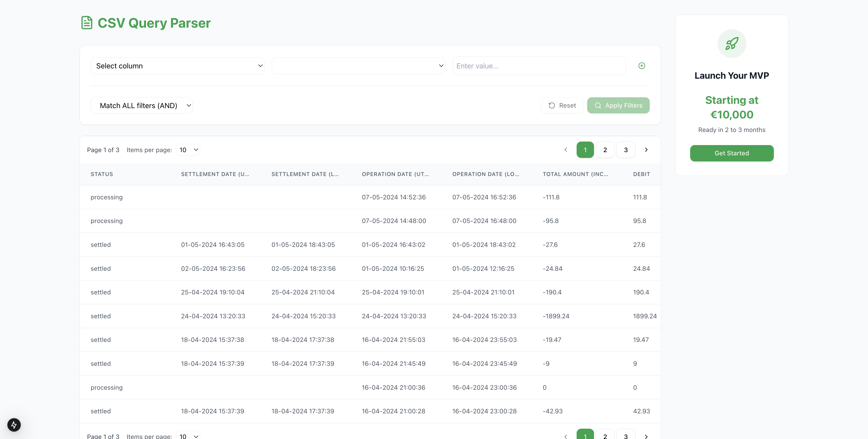Open the empty operator dropdown
Screen dimensions: 868x439
[x=358, y=66]
